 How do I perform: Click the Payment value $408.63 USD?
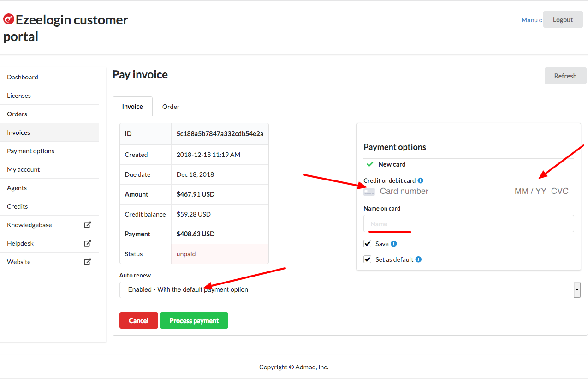click(196, 234)
